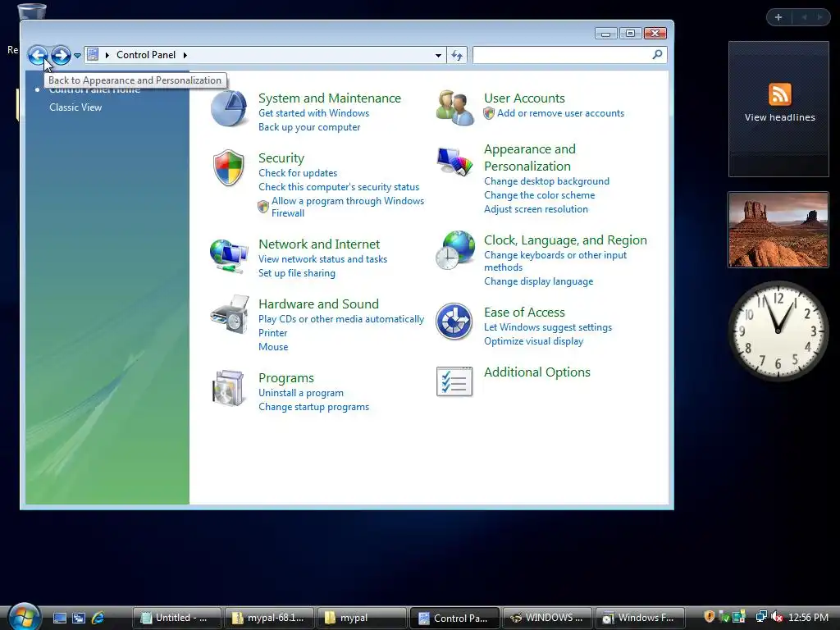The height and width of the screenshot is (630, 840).
Task: Click Uninstall a program
Action: [301, 393]
